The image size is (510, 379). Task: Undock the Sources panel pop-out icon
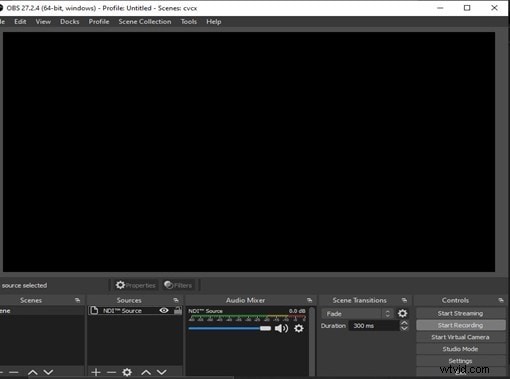click(x=176, y=300)
